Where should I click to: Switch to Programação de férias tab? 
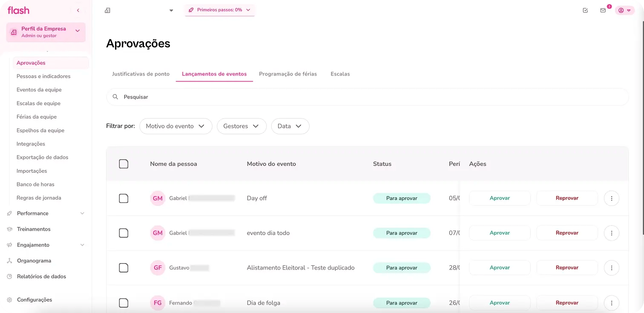[x=288, y=74]
